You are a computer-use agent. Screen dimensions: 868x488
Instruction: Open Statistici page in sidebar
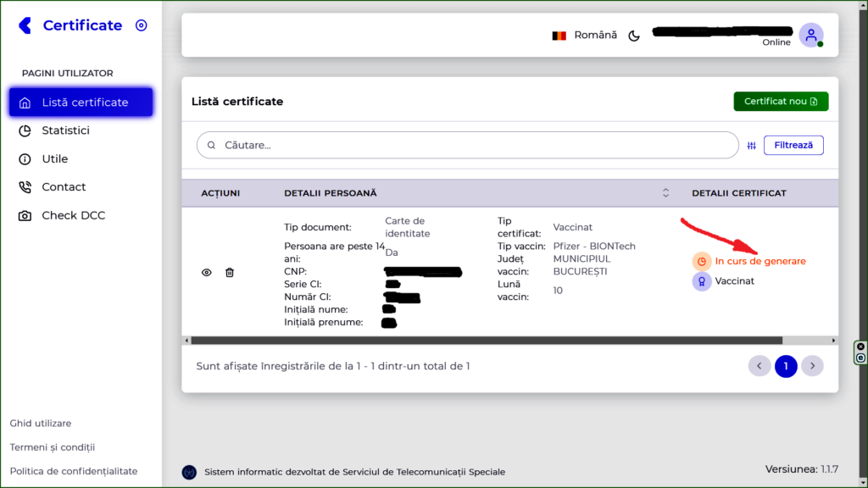pyautogui.click(x=65, y=130)
